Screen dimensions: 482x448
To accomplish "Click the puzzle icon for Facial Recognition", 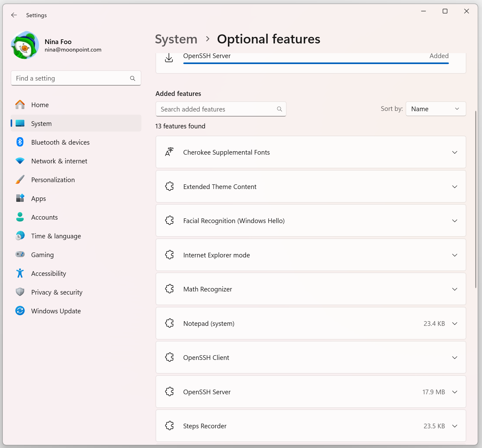I will [170, 221].
